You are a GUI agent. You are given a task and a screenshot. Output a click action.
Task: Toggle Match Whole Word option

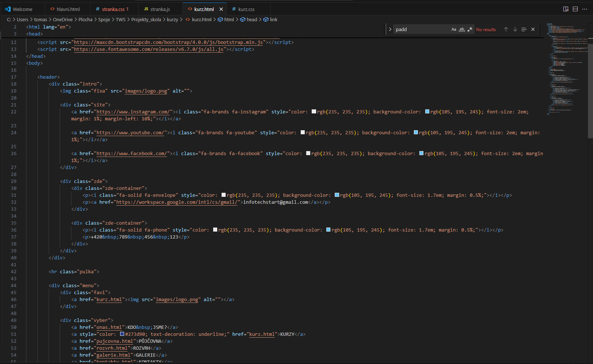tap(462, 29)
